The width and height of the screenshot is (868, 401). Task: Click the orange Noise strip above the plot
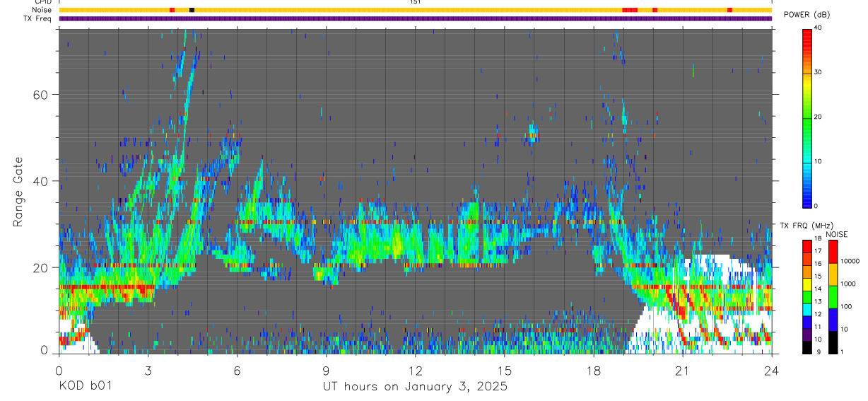pos(416,10)
